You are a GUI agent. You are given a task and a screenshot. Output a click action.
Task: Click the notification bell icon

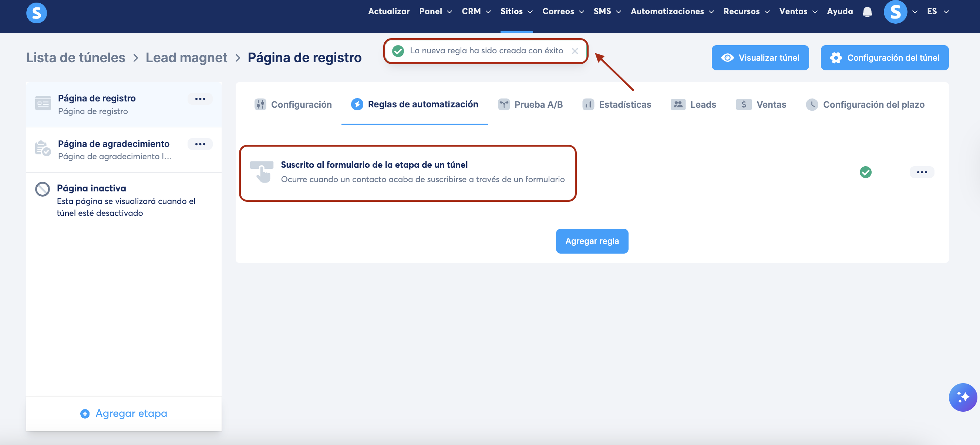coord(867,12)
